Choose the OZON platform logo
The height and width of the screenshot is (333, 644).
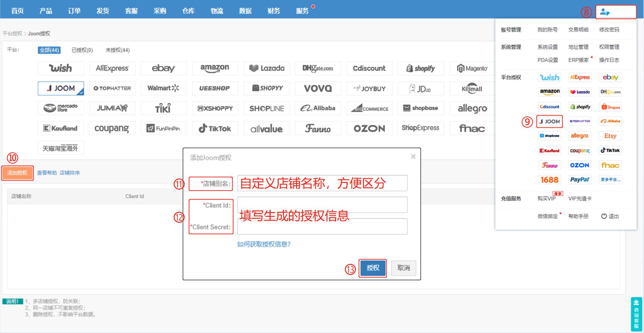click(x=369, y=128)
